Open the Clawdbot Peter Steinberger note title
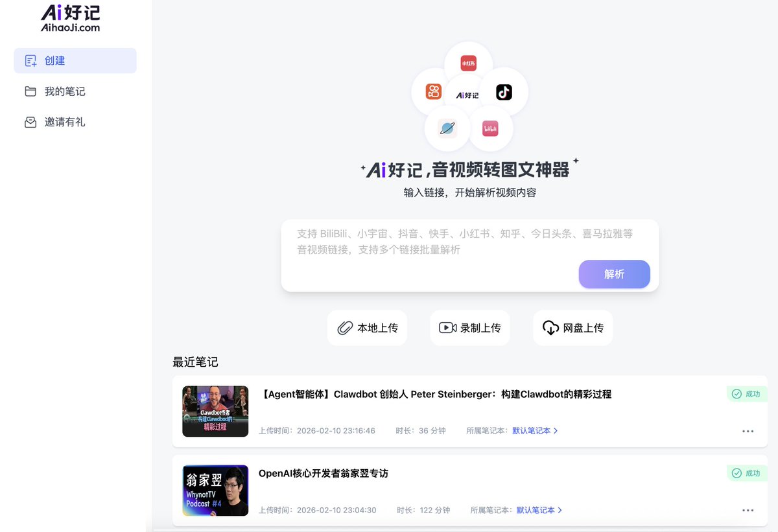This screenshot has height=532, width=778. (x=435, y=394)
